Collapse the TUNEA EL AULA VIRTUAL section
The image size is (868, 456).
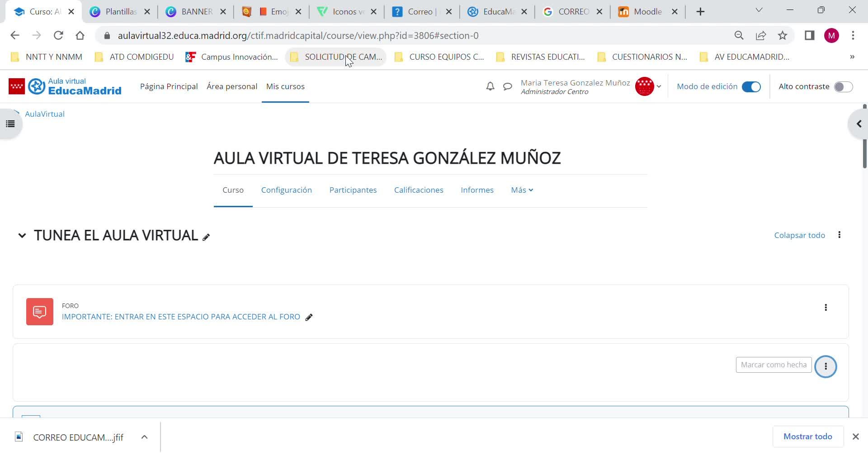(22, 236)
